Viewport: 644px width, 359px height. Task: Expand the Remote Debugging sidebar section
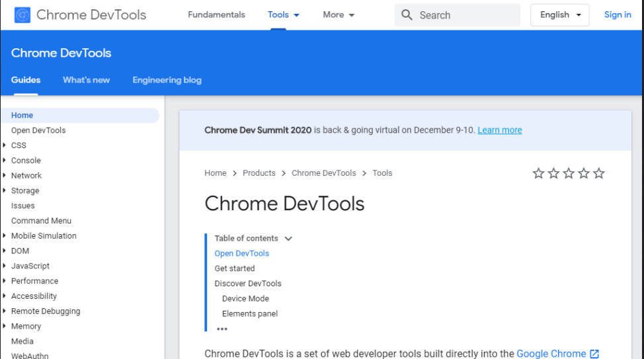click(x=4, y=311)
